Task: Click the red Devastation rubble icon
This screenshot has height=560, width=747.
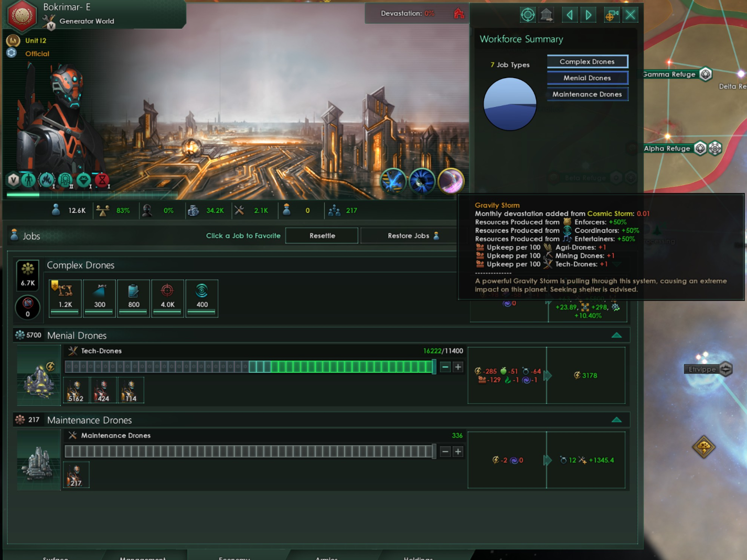Action: [x=459, y=14]
